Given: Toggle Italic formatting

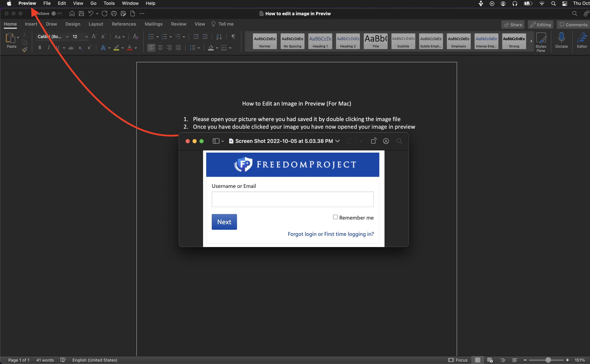Looking at the screenshot, I should coord(49,48).
